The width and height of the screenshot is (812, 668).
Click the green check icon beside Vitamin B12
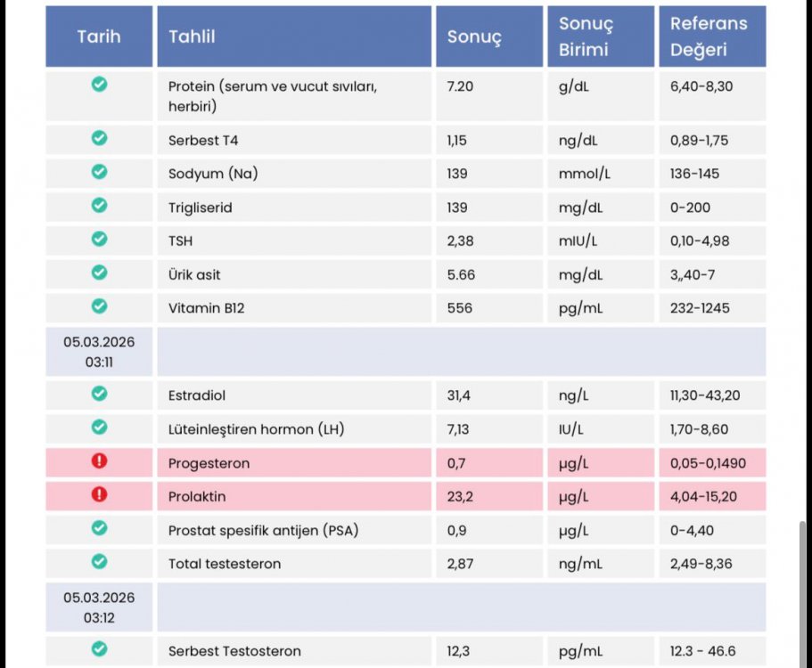coord(100,306)
